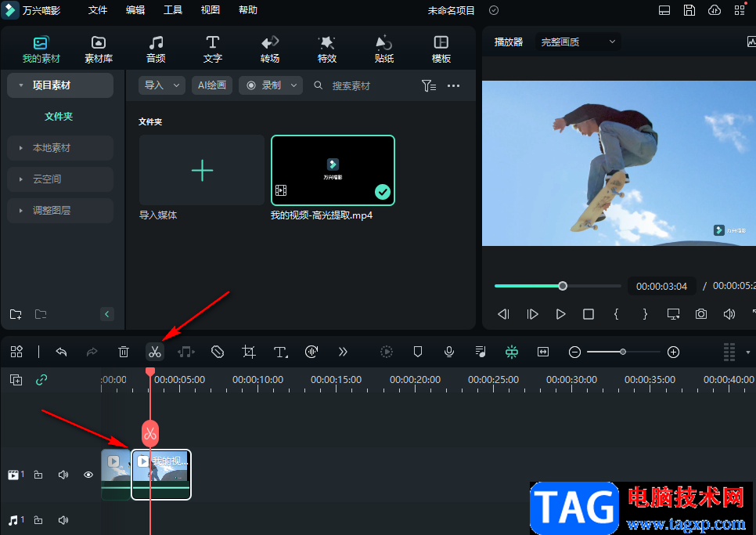
Task: Play the preview video
Action: 560,315
